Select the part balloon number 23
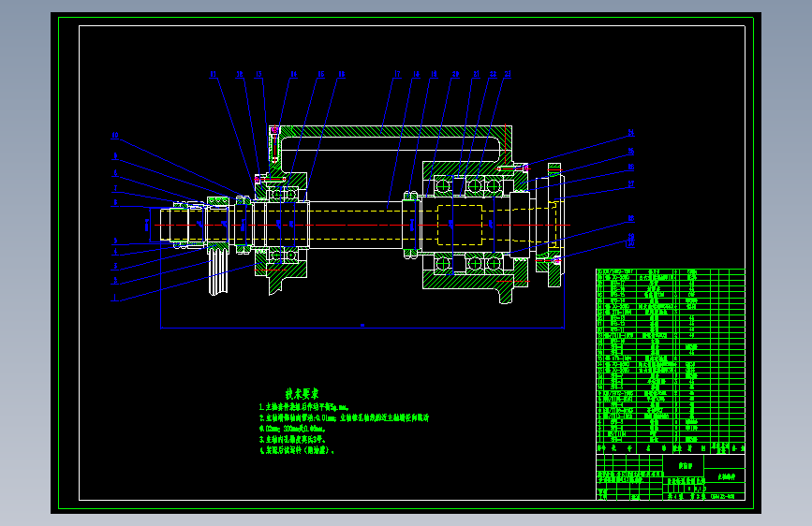Screen dimensions: 812x526 coord(508,74)
